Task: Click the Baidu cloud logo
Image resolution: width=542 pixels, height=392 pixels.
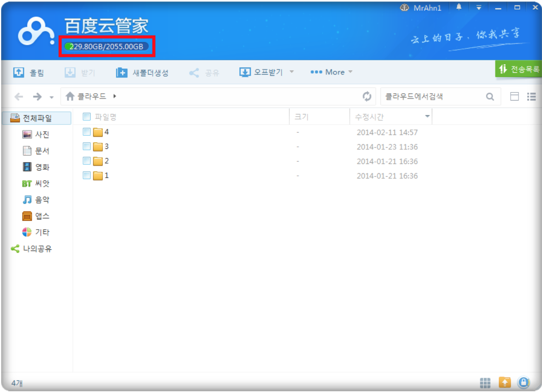Action: [x=36, y=31]
